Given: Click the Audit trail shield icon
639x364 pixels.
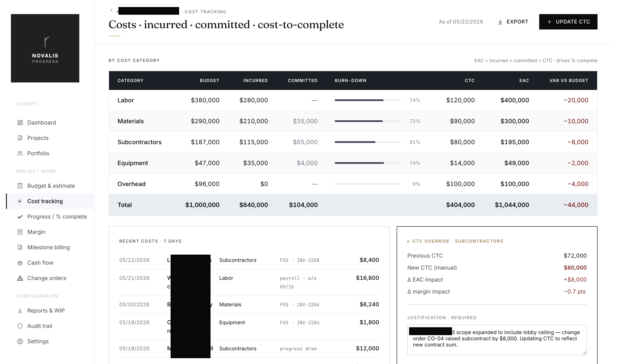Looking at the screenshot, I should 20,326.
